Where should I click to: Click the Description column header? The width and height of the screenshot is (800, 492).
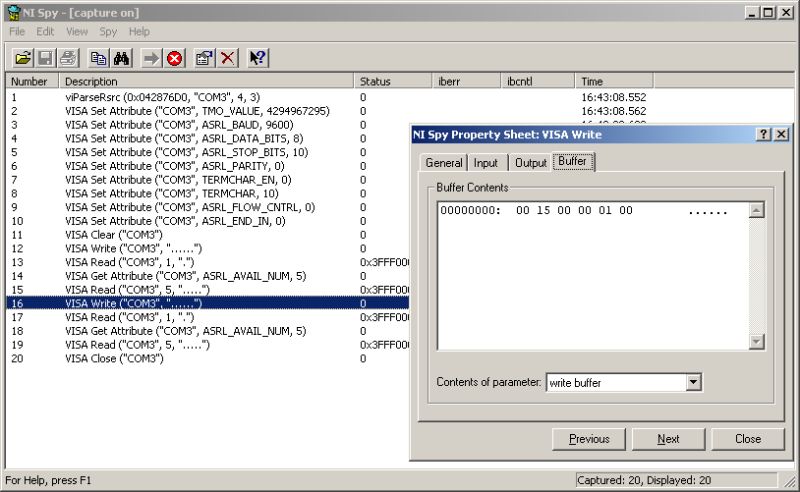pyautogui.click(x=206, y=81)
